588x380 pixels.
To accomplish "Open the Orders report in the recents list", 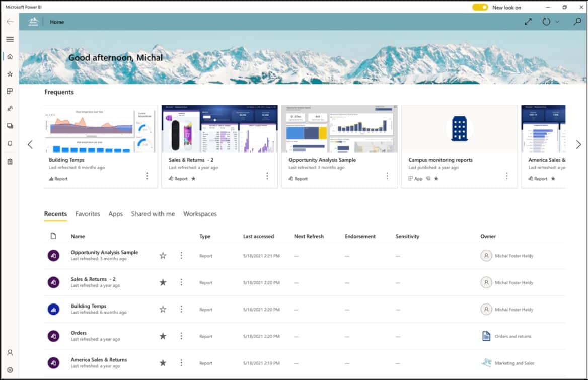I will coord(79,333).
